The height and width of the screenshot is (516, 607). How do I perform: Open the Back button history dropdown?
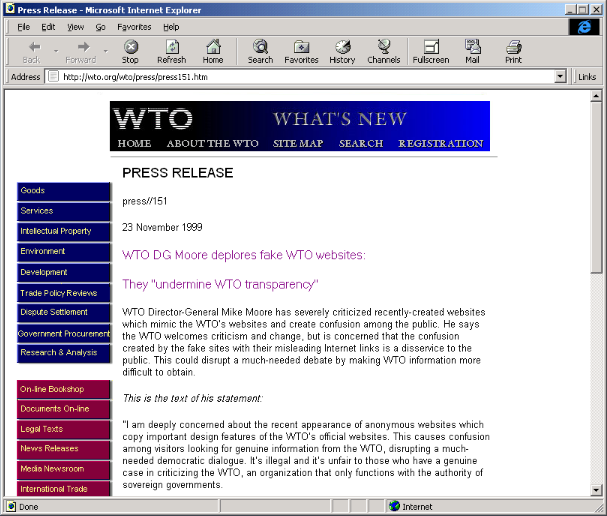pyautogui.click(x=56, y=51)
